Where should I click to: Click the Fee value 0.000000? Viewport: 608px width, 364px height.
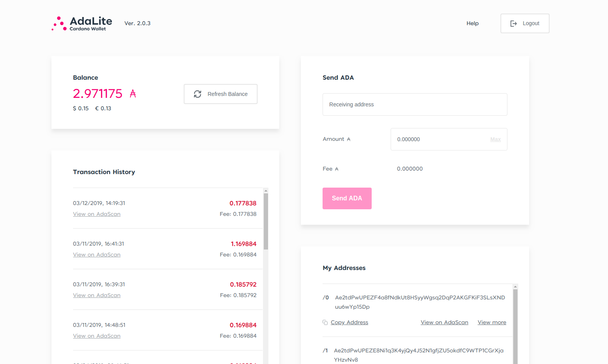pyautogui.click(x=410, y=169)
